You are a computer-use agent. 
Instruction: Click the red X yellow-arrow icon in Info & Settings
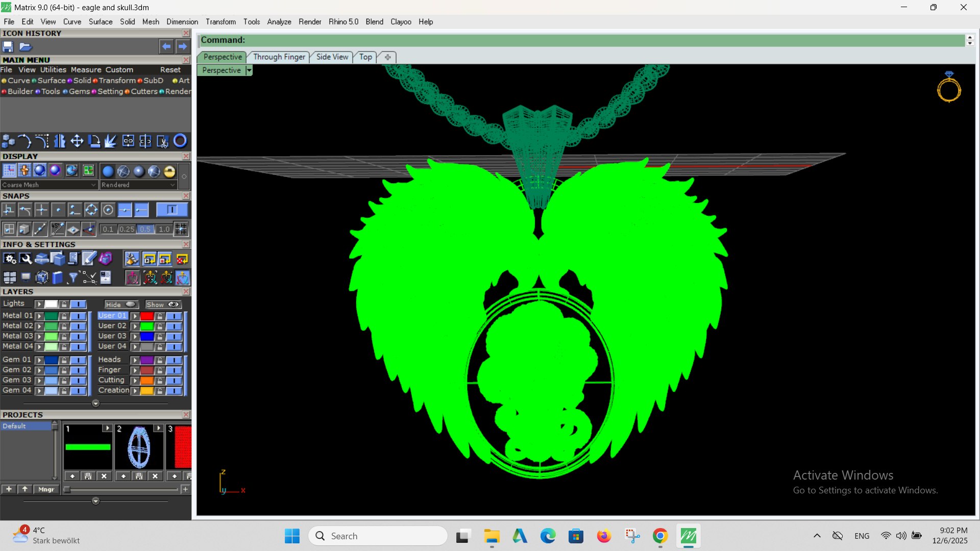(x=182, y=259)
